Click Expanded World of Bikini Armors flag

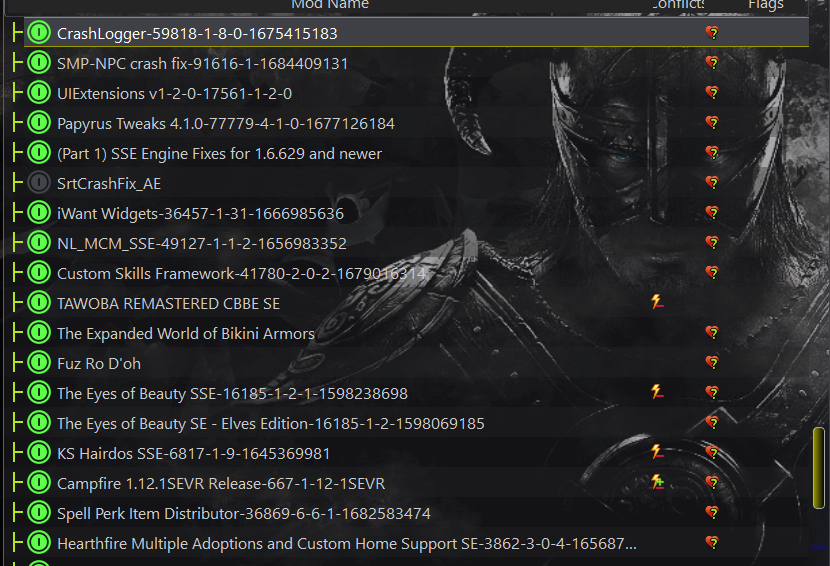[712, 333]
